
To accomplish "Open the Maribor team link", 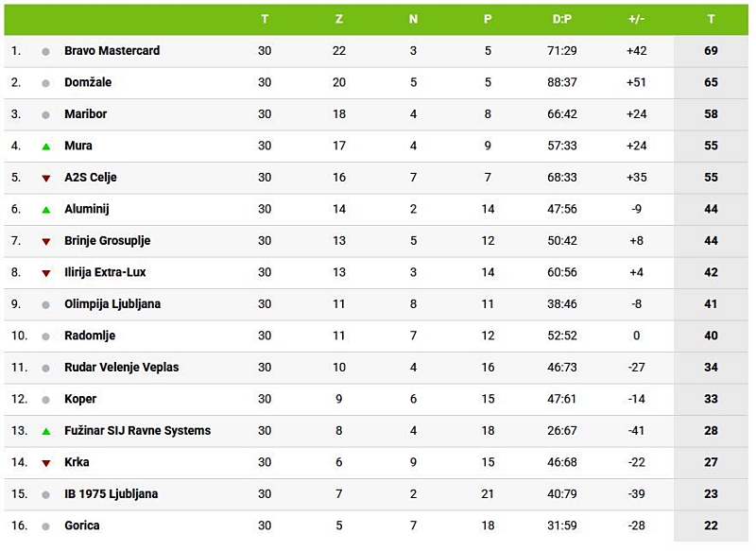I will (85, 114).
